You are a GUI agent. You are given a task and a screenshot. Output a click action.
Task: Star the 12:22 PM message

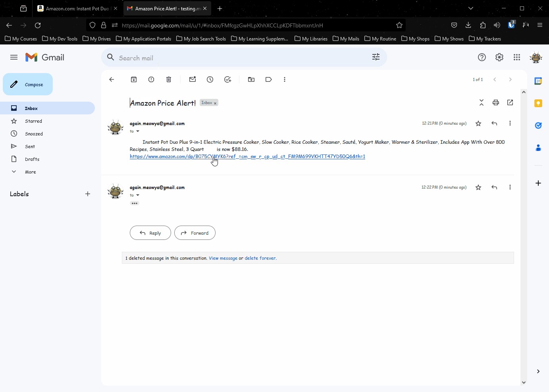pyautogui.click(x=478, y=187)
